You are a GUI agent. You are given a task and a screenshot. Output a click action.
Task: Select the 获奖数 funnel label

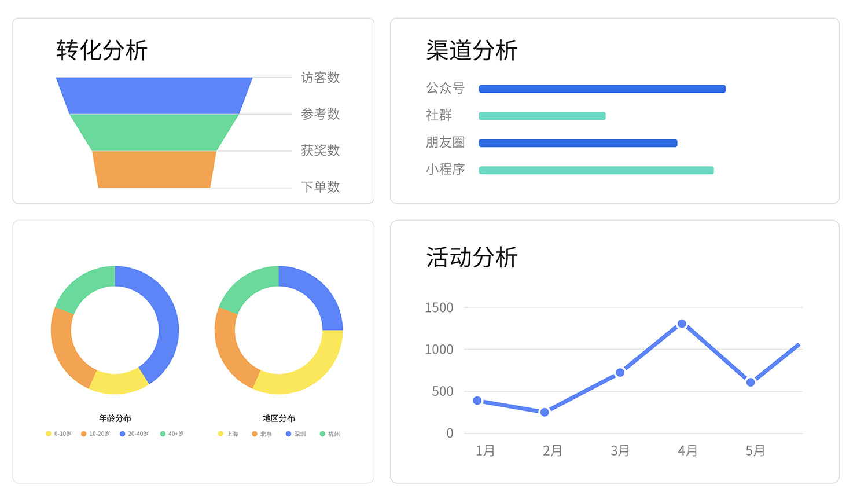(x=320, y=150)
